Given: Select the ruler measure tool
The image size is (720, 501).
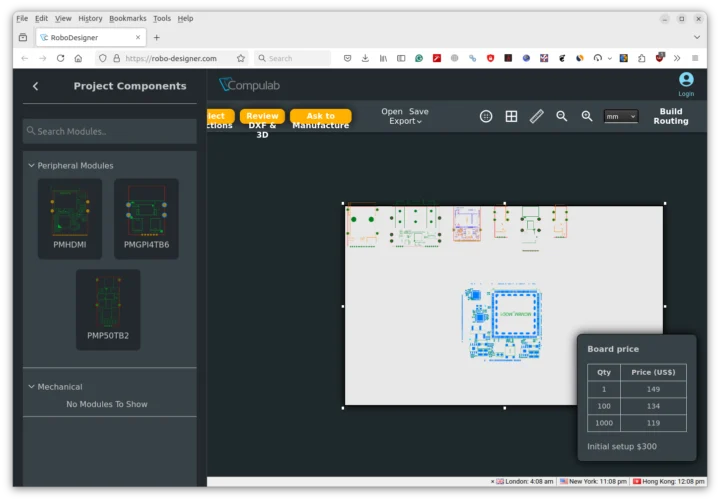Looking at the screenshot, I should coord(536,117).
